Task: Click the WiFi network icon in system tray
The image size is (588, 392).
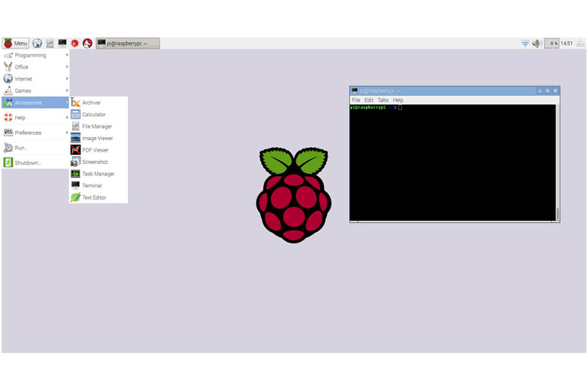Action: click(525, 44)
